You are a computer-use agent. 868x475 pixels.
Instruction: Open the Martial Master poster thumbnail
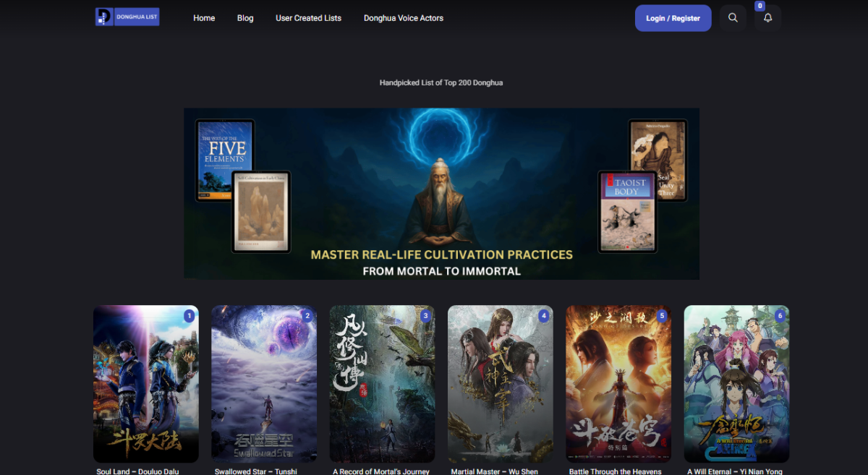click(x=501, y=384)
